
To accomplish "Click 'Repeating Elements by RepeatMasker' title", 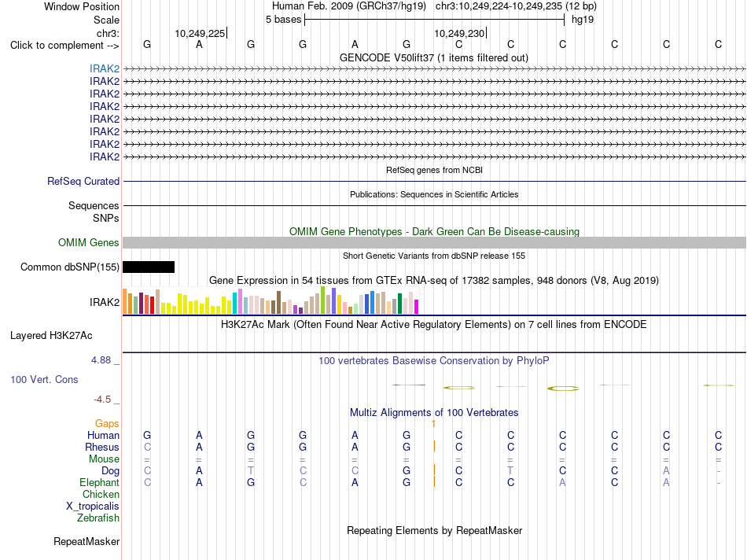I will coord(434,530).
